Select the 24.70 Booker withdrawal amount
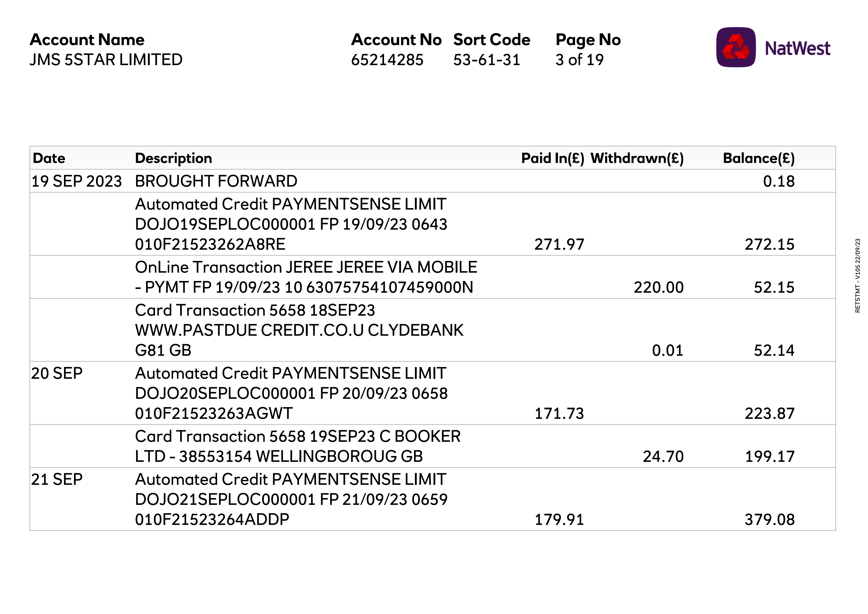Viewport: 868px width, 614px height. pyautogui.click(x=663, y=456)
